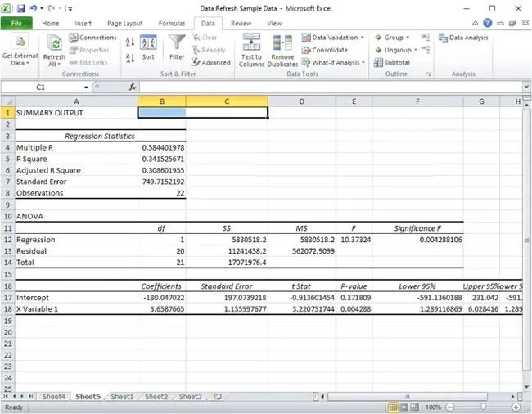The height and width of the screenshot is (414, 532).
Task: Switch to Page Layout view icon
Action: click(404, 407)
